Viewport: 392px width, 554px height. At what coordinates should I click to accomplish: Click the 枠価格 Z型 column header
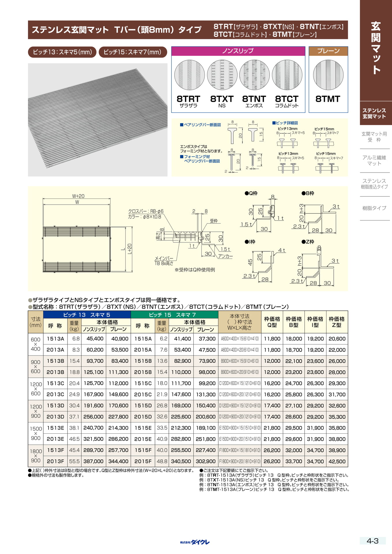point(337,322)
